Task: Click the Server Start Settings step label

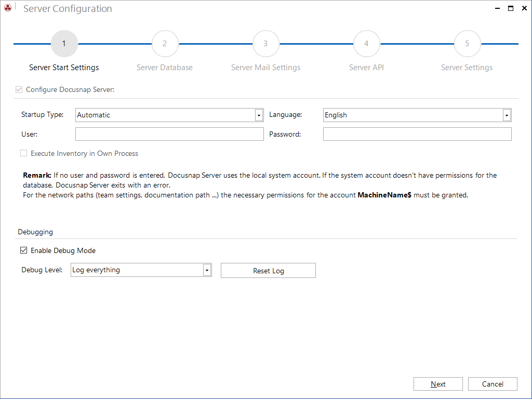Action: coord(64,68)
